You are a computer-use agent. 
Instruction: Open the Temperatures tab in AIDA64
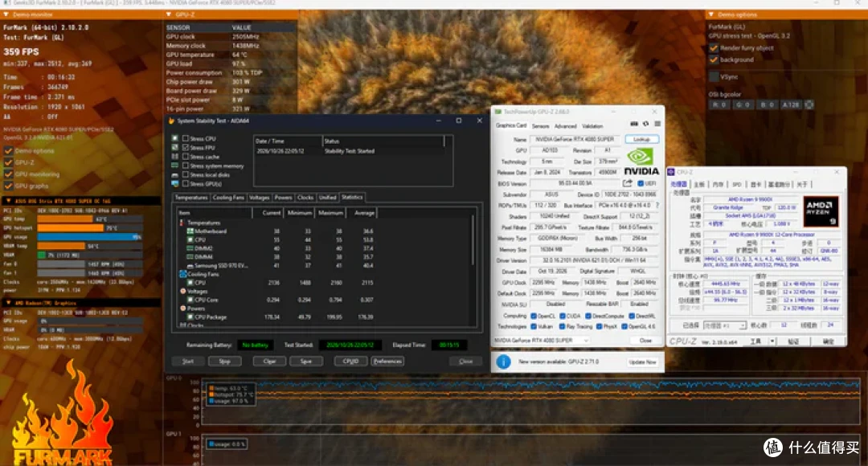click(191, 198)
